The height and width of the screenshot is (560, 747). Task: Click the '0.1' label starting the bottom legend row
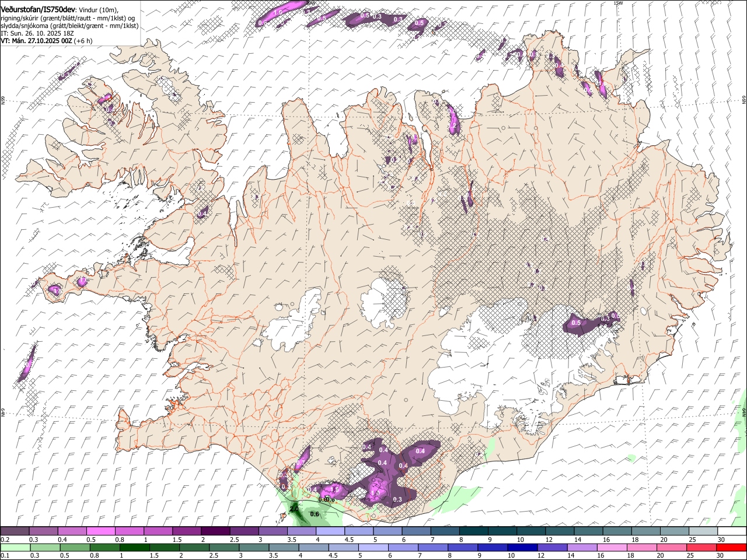[5, 555]
